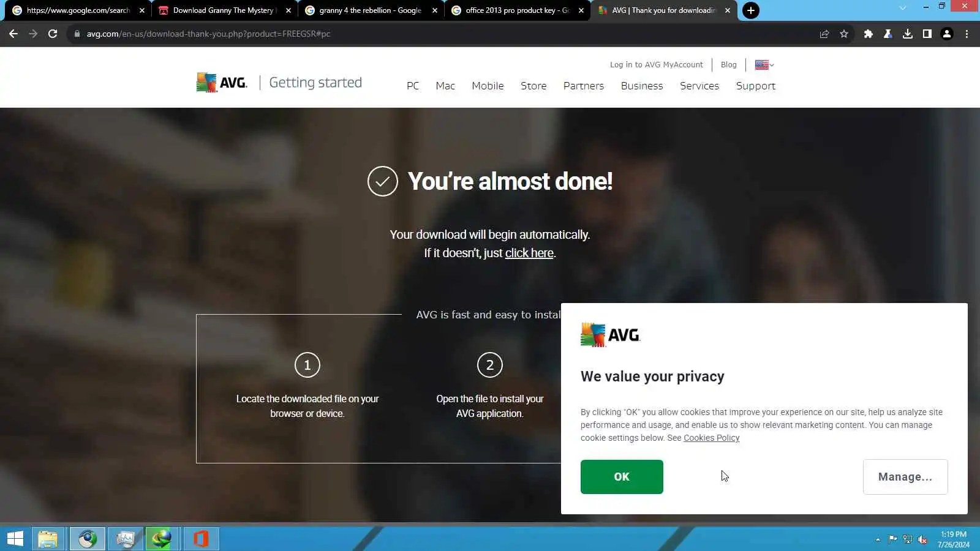Open the network icon in system tray

point(908,539)
